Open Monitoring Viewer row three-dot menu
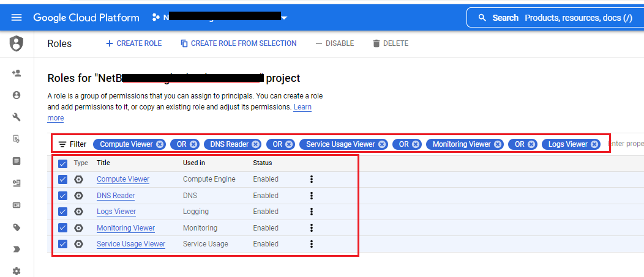 click(x=312, y=227)
